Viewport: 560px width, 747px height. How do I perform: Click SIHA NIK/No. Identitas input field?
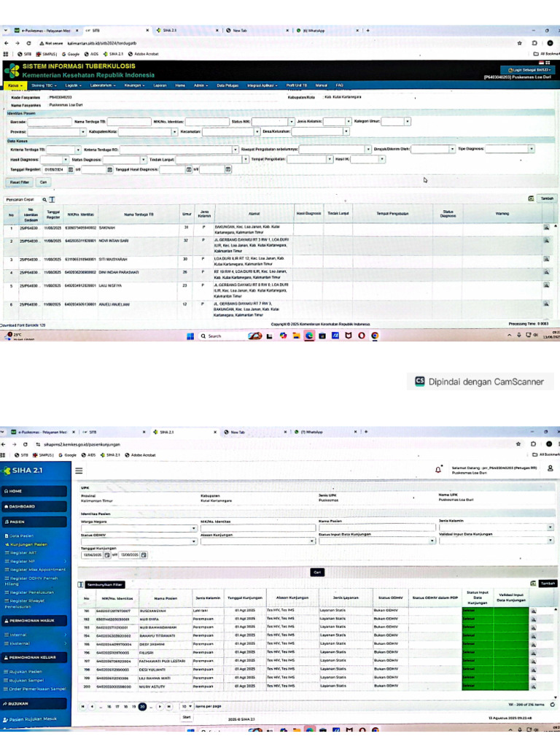coord(258,528)
